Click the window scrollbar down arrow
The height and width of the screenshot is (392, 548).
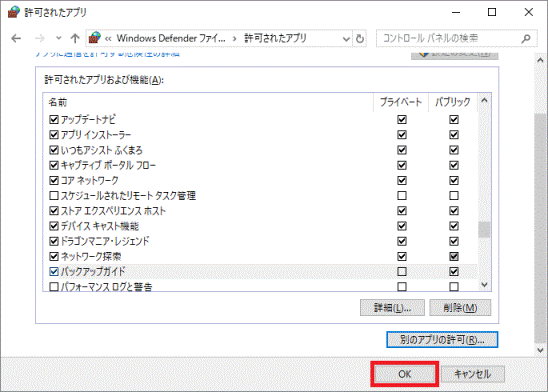click(x=540, y=350)
